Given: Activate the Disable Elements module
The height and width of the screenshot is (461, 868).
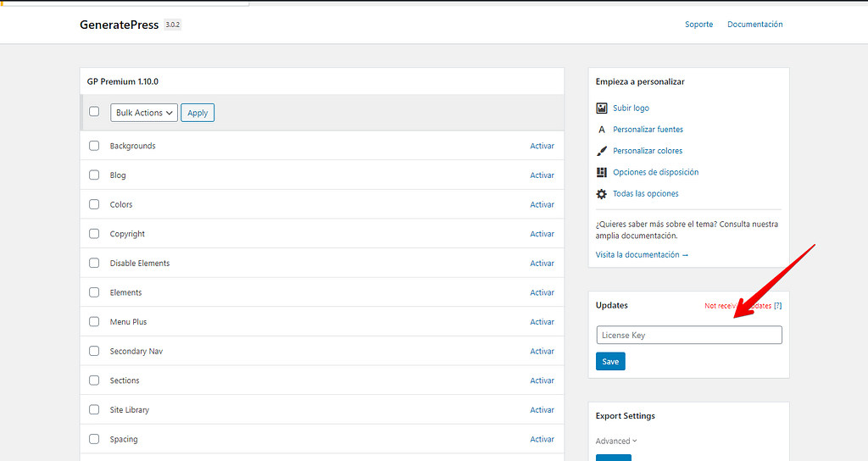Looking at the screenshot, I should tap(542, 263).
